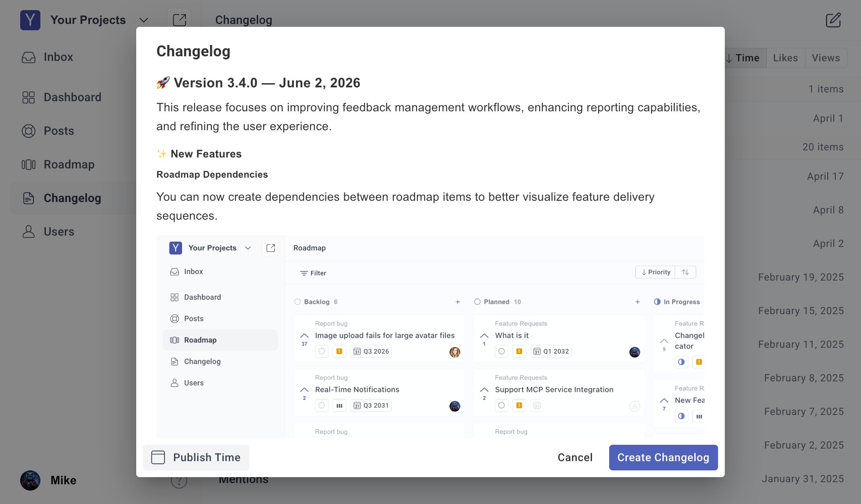Viewport: 861px width, 504px height.
Task: Click priority icon on Image upload card
Action: coord(339,352)
